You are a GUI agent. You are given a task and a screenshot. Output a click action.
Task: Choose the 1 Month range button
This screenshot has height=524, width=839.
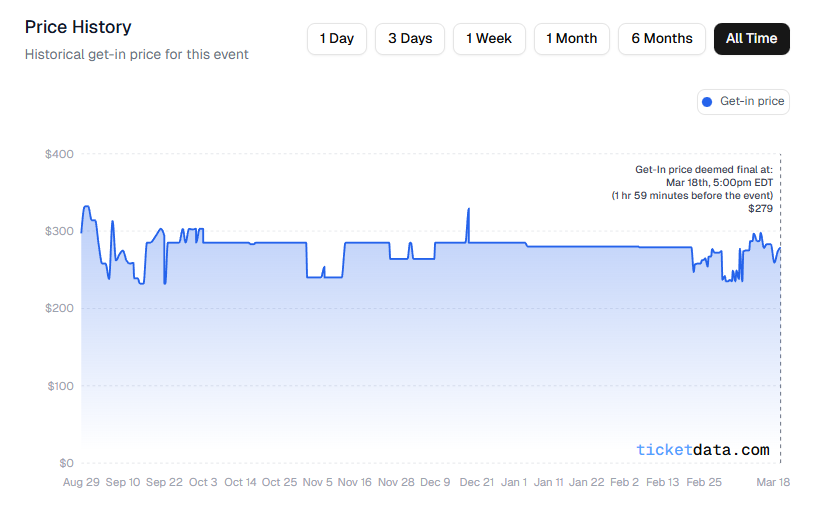(571, 39)
